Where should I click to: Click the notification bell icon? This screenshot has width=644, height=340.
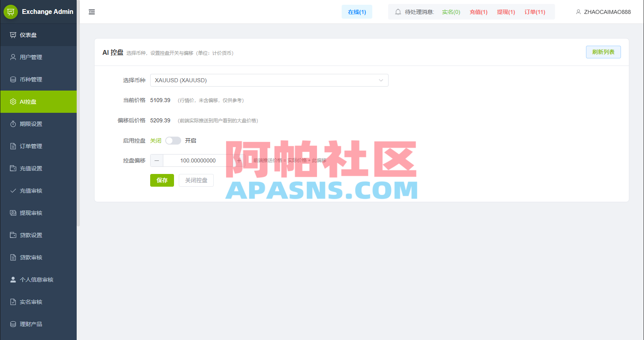[398, 12]
